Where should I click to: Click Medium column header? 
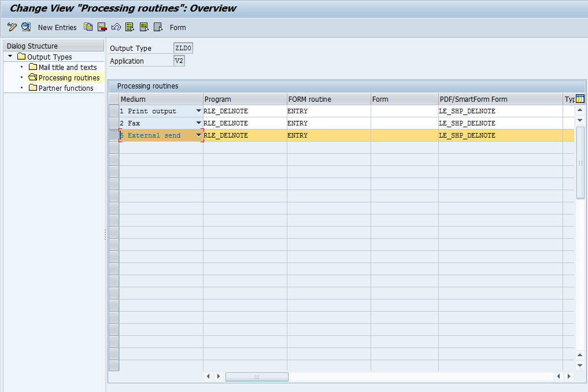161,99
